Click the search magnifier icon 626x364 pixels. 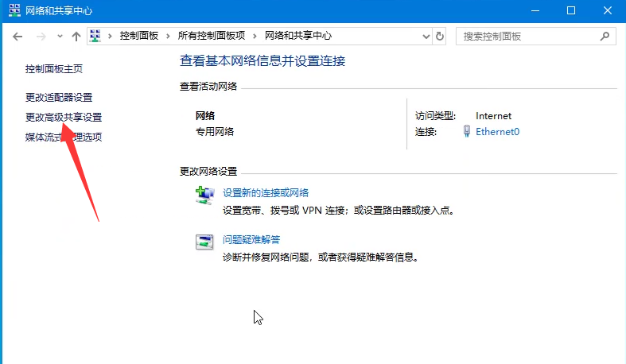pos(605,37)
